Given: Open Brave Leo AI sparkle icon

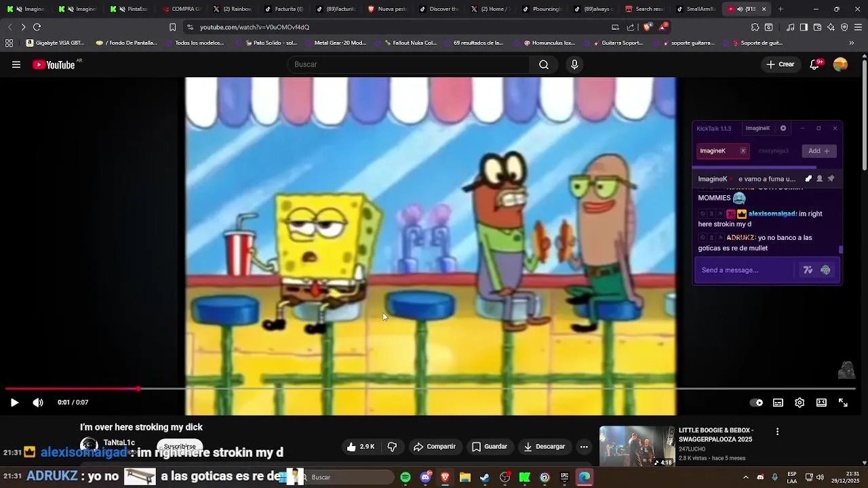Looking at the screenshot, I should click(831, 27).
